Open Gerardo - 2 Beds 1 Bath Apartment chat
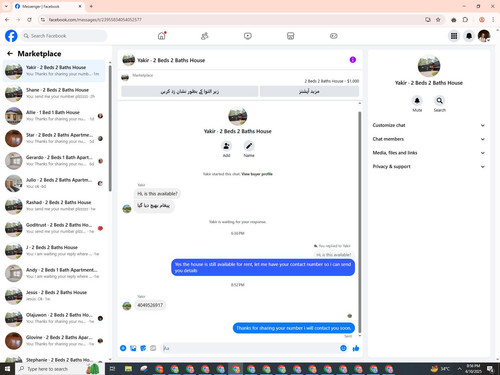The width and height of the screenshot is (500, 375). [x=54, y=161]
